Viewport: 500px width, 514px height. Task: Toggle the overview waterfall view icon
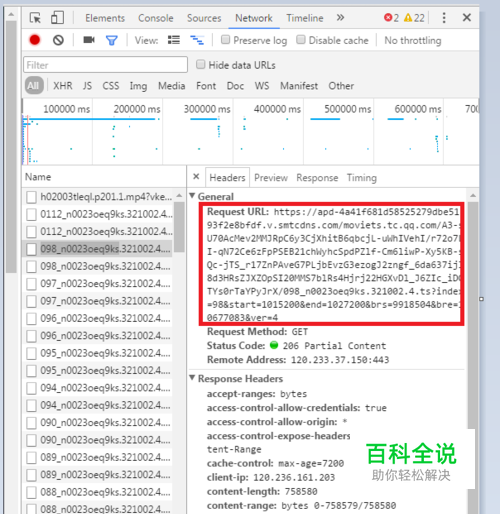(197, 40)
